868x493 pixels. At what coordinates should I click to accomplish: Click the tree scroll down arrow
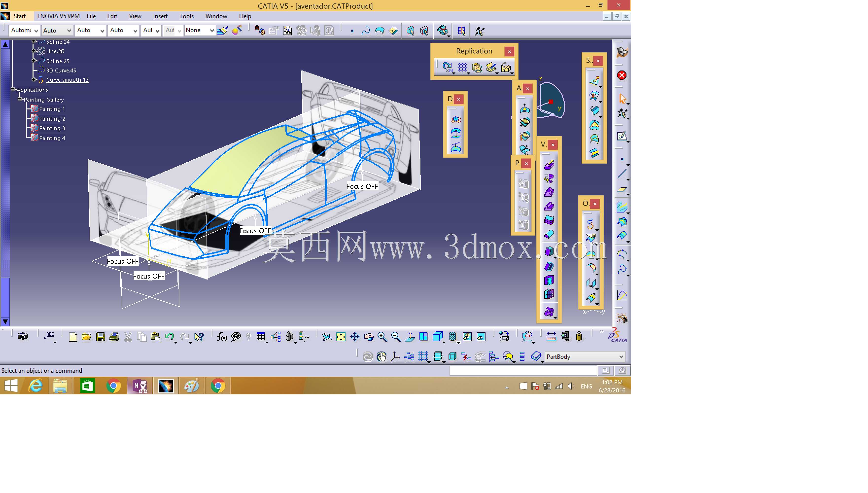tap(5, 321)
